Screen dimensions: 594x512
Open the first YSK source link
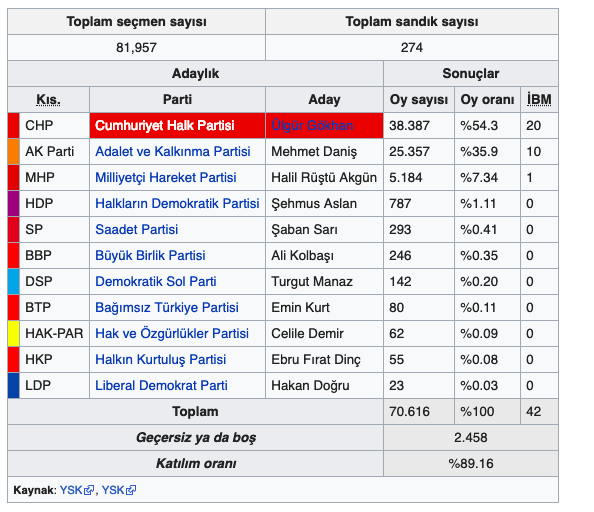(x=71, y=490)
